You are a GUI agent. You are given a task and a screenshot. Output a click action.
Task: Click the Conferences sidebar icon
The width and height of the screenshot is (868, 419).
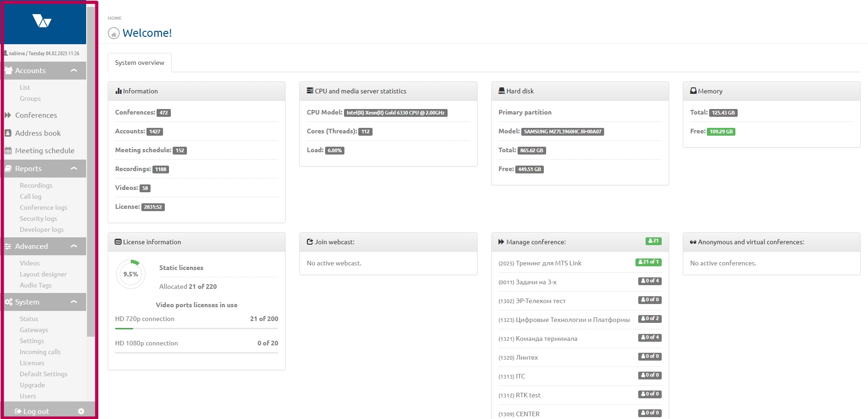pos(8,115)
